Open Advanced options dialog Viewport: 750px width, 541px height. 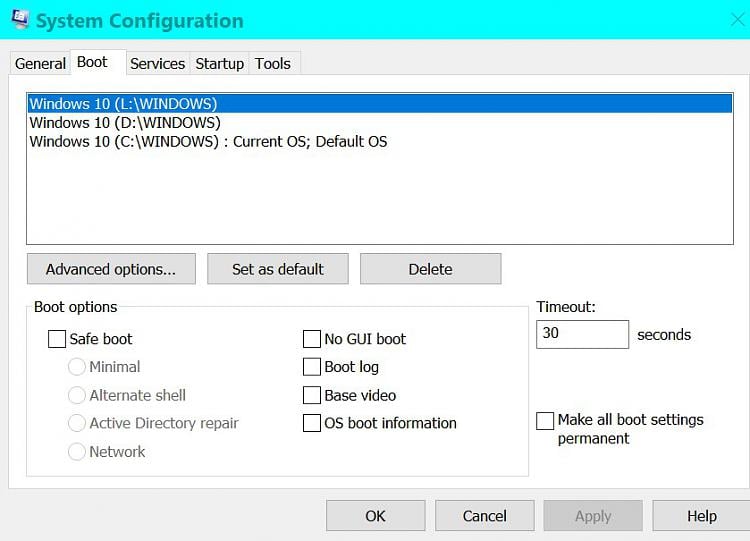pyautogui.click(x=110, y=269)
